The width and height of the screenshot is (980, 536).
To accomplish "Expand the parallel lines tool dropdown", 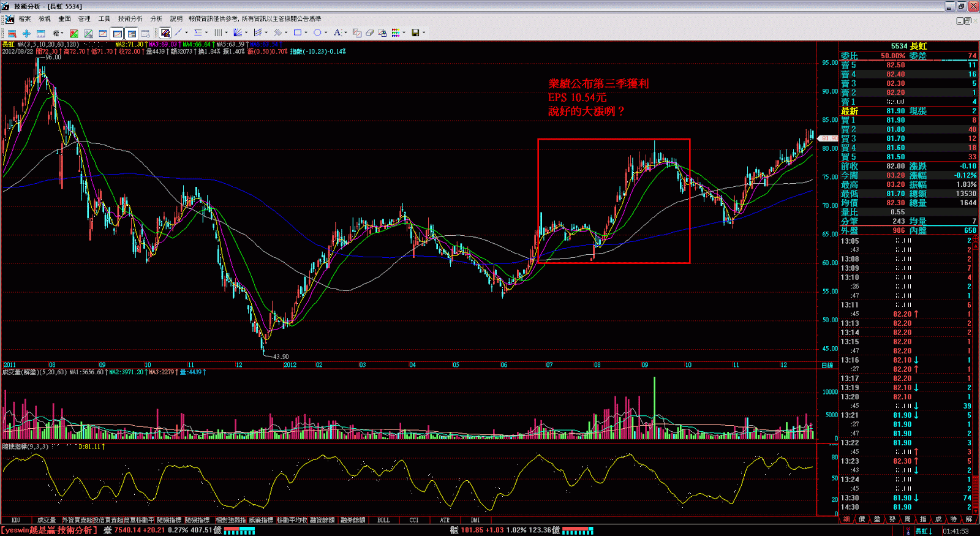I will tap(286, 33).
